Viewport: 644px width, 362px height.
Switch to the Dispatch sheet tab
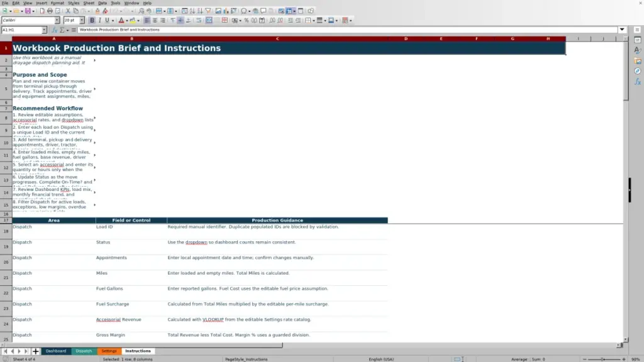(x=84, y=351)
